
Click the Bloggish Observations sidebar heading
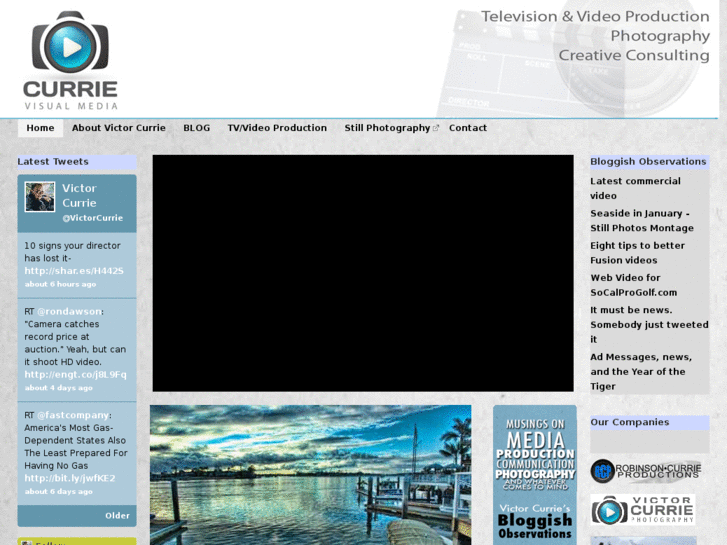(648, 162)
